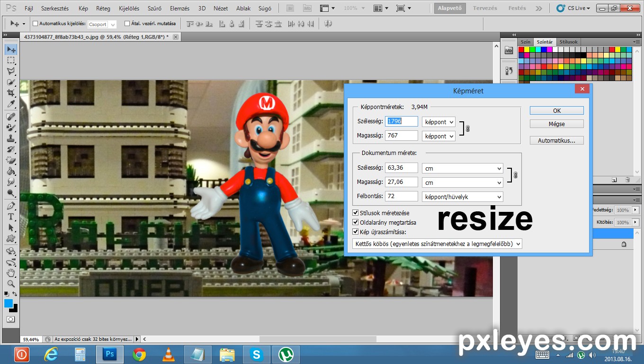Viewport: 644px width, 364px height.
Task: Select the Zoom magnifier tool
Action: click(x=11, y=284)
